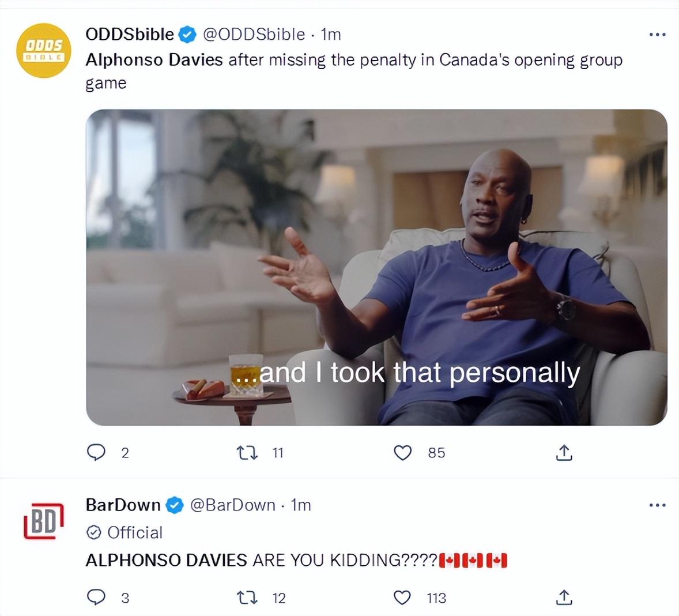The image size is (679, 616).
Task: Open the ODDSbible profile avatar
Action: [44, 51]
